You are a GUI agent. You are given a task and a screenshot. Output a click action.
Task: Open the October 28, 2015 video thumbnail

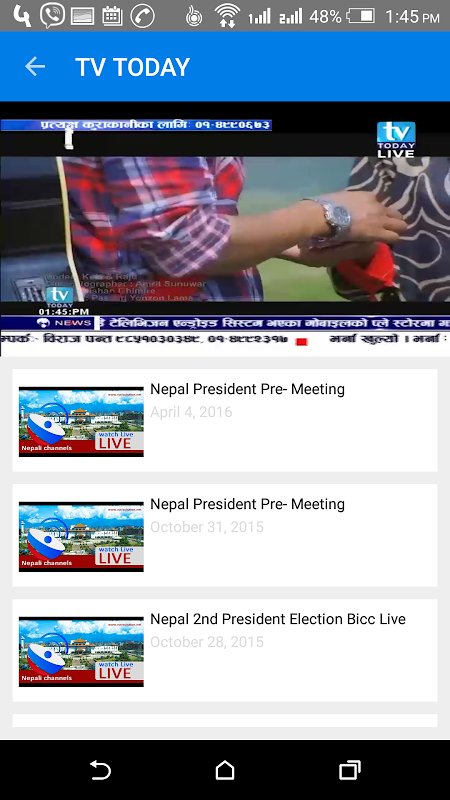[81, 652]
